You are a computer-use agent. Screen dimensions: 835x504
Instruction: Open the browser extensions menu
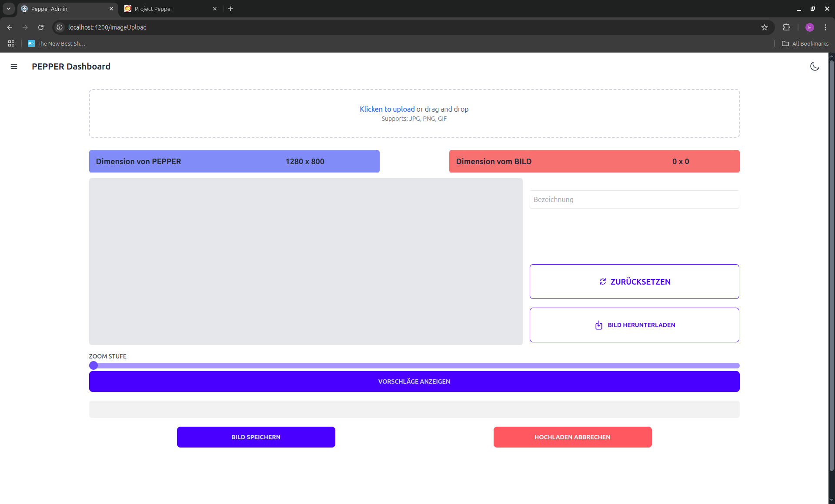(786, 27)
